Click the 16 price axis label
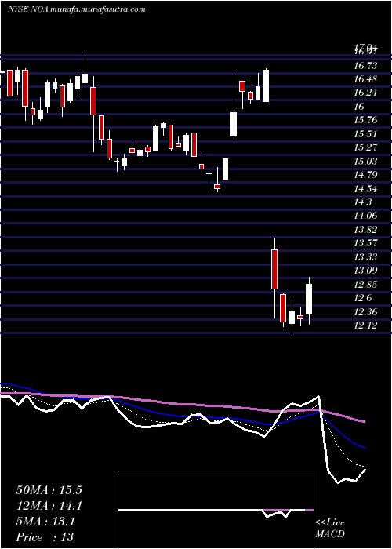The width and height of the screenshot is (392, 549). tap(359, 107)
